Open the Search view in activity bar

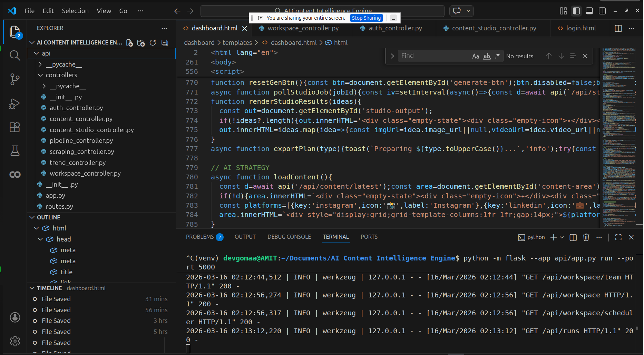(x=14, y=55)
